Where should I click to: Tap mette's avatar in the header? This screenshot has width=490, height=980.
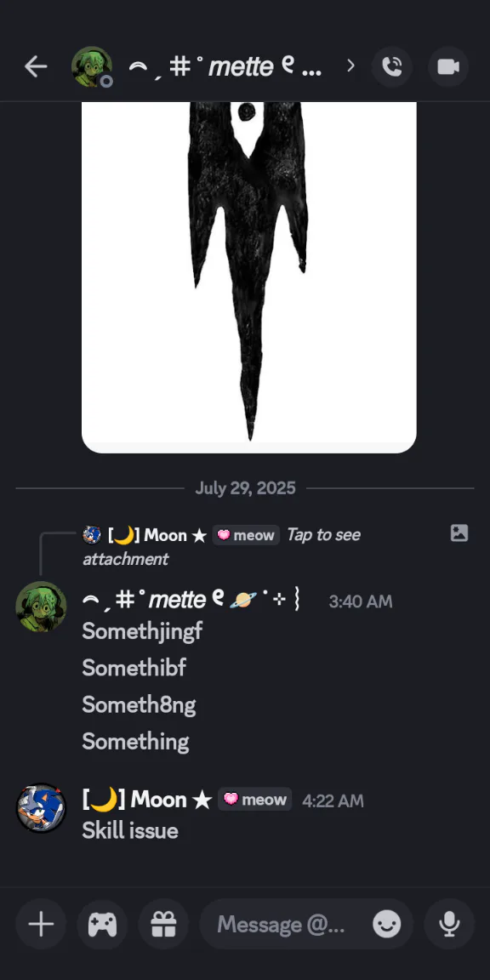tap(92, 67)
